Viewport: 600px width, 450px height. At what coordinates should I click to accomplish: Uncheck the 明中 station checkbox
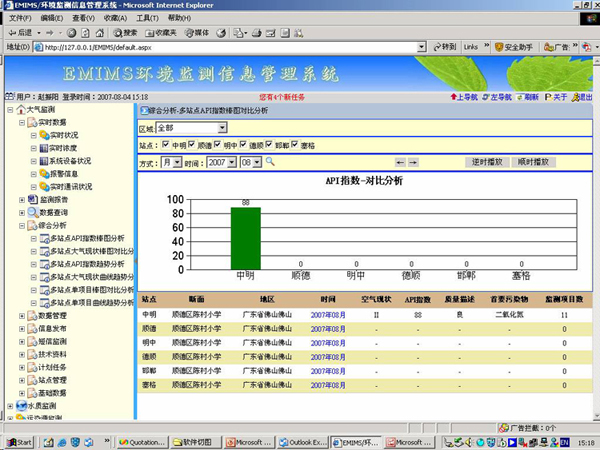217,144
